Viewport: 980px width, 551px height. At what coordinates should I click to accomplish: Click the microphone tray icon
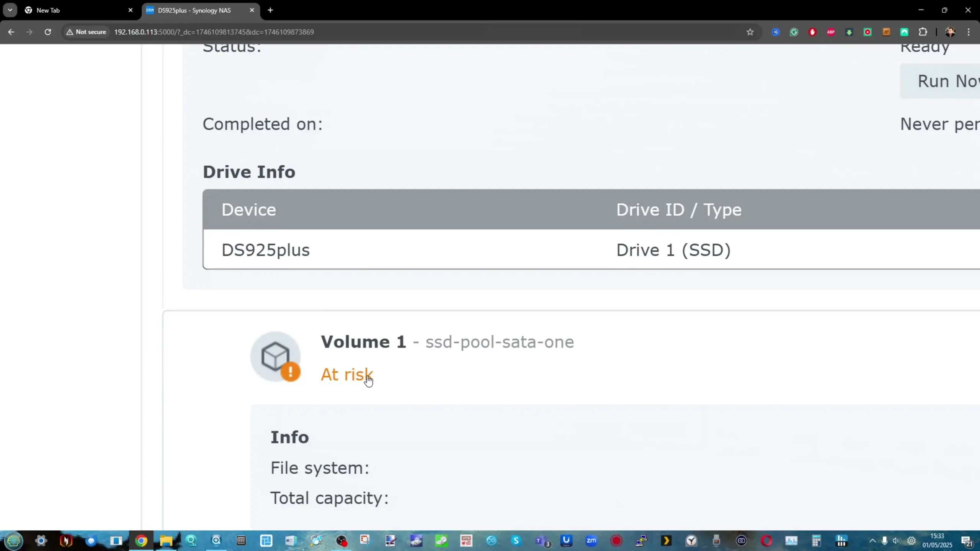click(884, 541)
